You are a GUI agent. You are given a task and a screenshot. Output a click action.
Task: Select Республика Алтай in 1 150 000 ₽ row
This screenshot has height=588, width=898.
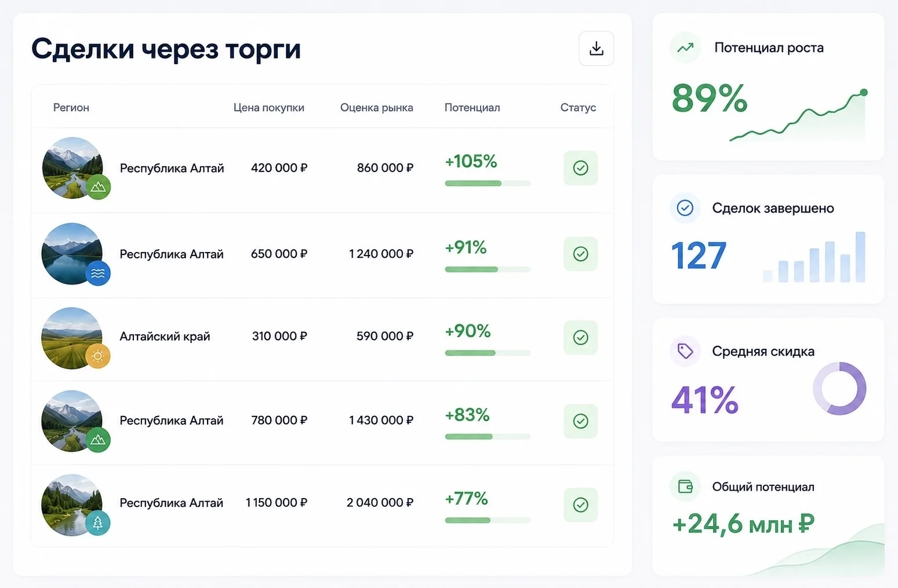[x=172, y=503]
